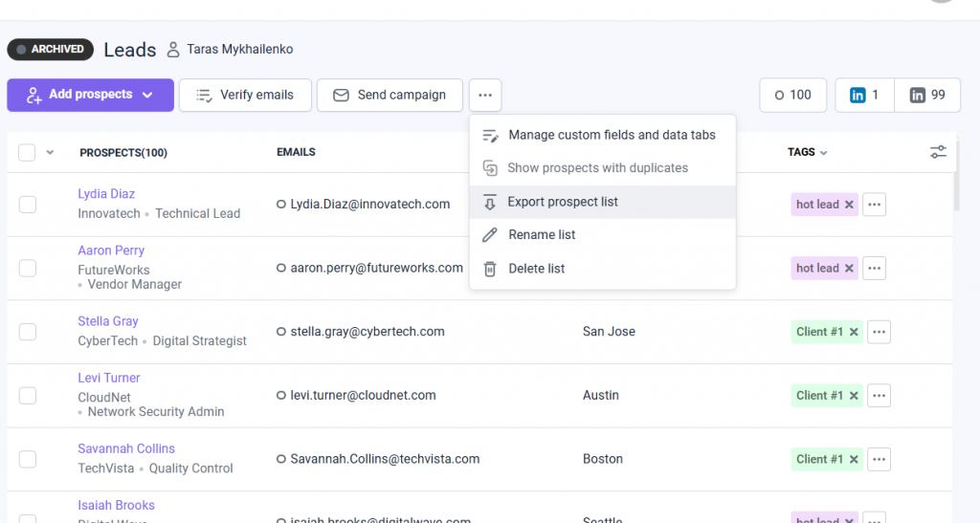Click the Send campaign button
Image resolution: width=980 pixels, height=523 pixels.
[390, 95]
